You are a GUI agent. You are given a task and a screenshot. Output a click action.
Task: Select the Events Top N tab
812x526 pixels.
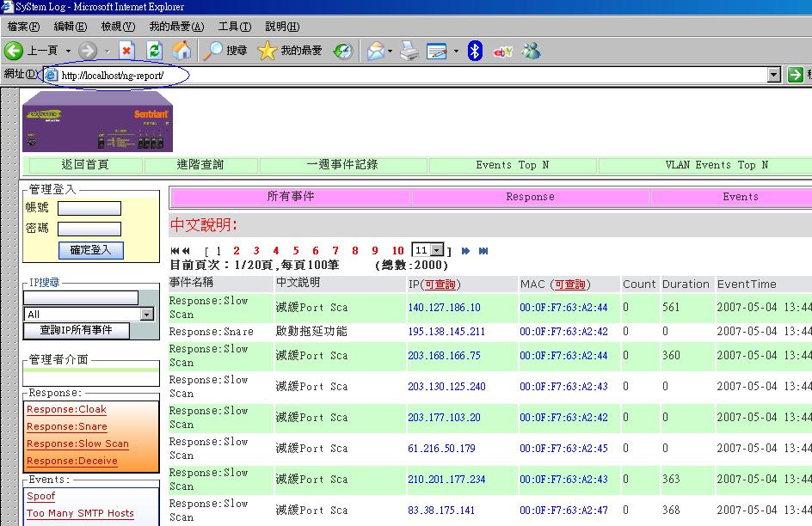click(513, 165)
